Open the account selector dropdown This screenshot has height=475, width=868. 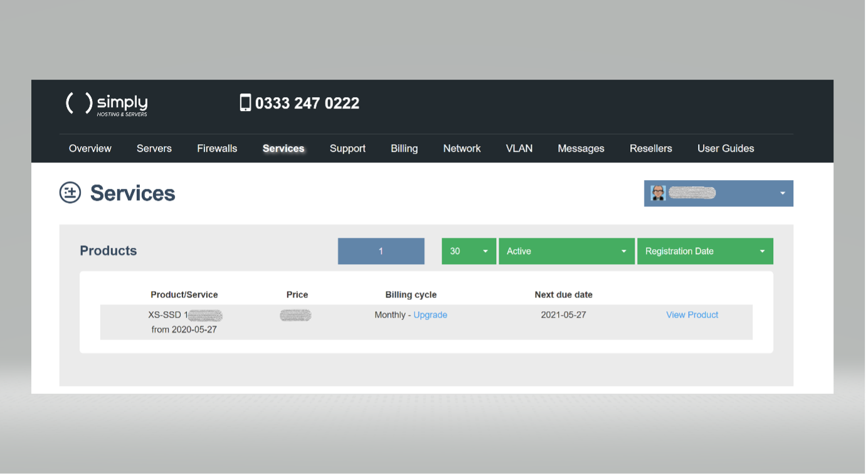(782, 193)
